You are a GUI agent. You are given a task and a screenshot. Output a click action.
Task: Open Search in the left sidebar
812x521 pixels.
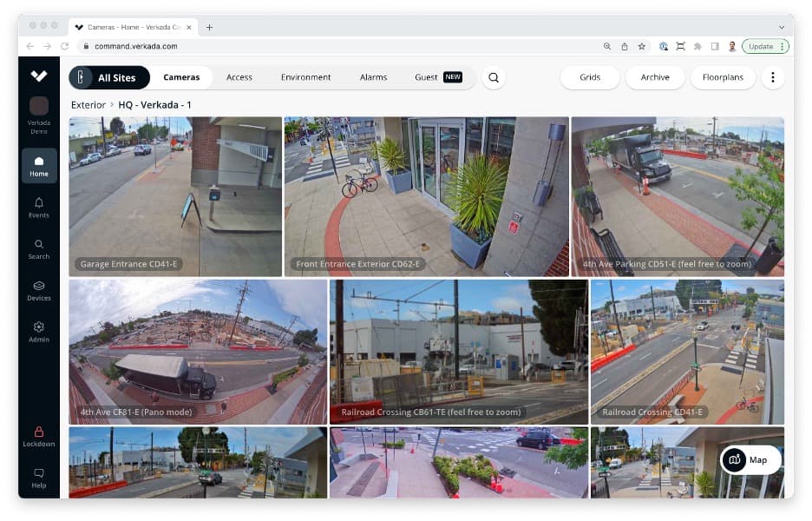(x=39, y=249)
